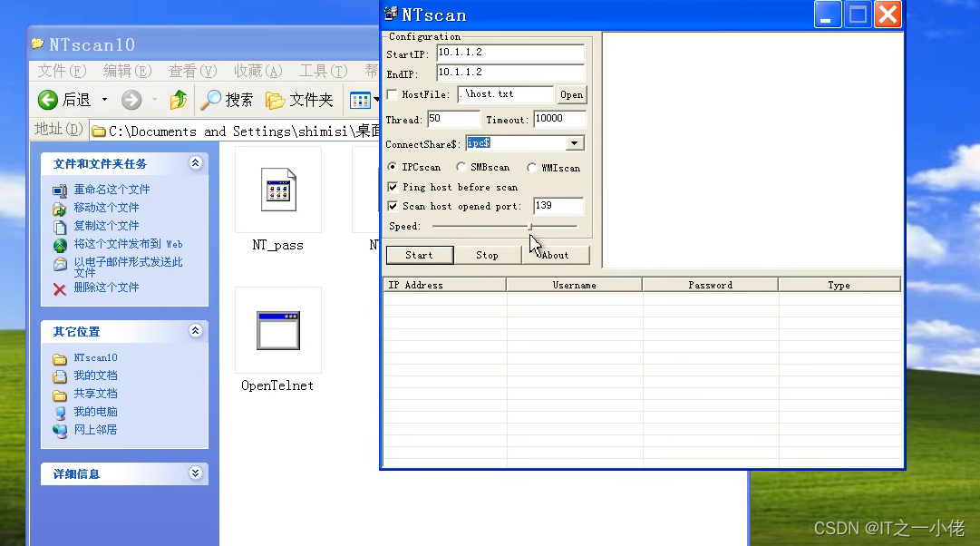
Task: Click the Forward arrow icon in Explorer
Action: [131, 100]
